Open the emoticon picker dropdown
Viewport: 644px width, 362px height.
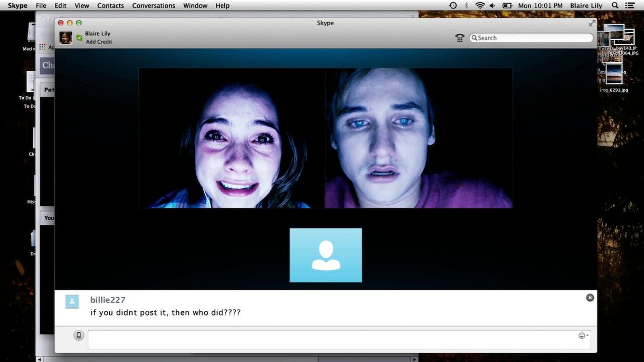pos(583,336)
